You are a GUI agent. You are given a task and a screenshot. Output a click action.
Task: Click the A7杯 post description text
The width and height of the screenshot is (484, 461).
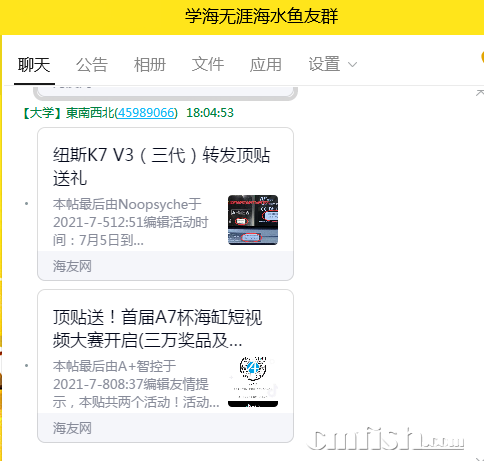136,384
